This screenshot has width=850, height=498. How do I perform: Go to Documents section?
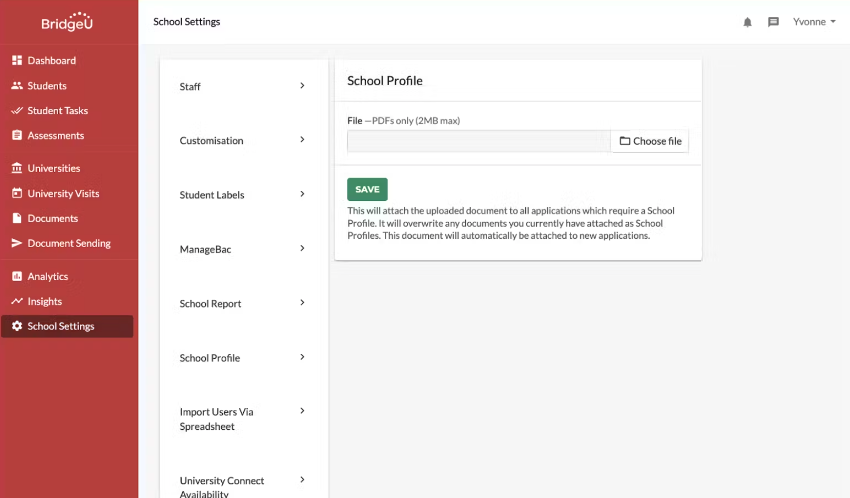pyautogui.click(x=53, y=218)
